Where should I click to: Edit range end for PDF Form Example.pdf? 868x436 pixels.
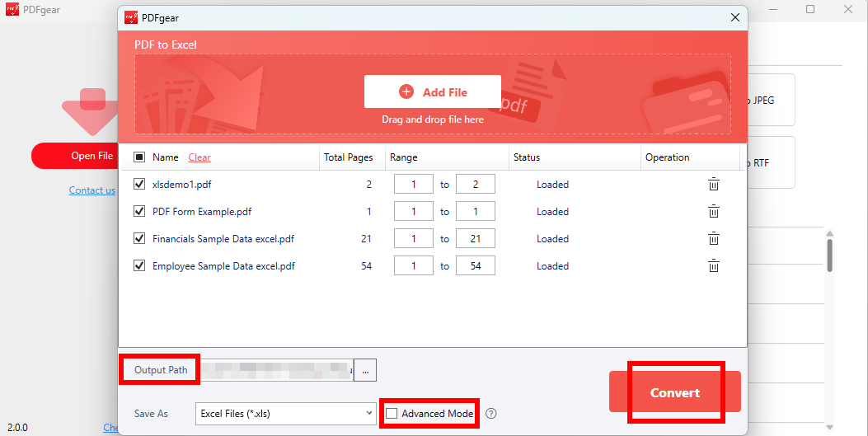(x=476, y=211)
